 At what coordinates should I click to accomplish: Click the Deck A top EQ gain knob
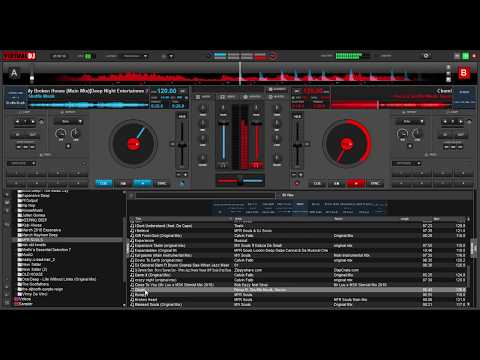203,108
